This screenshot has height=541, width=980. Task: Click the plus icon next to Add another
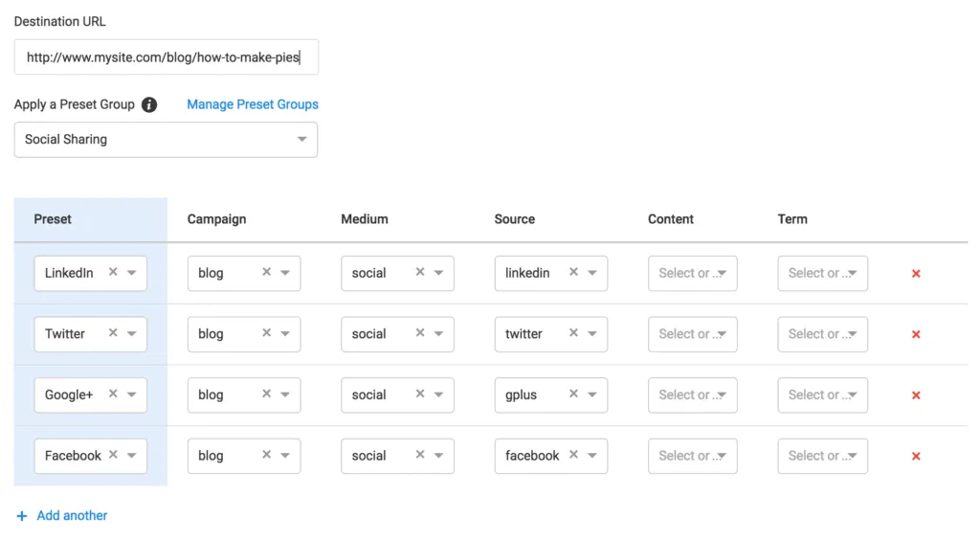[x=22, y=516]
